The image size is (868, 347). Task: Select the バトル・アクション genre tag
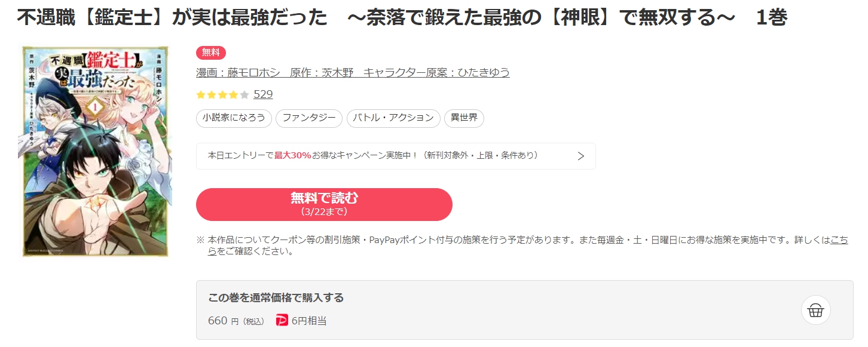pos(393,118)
